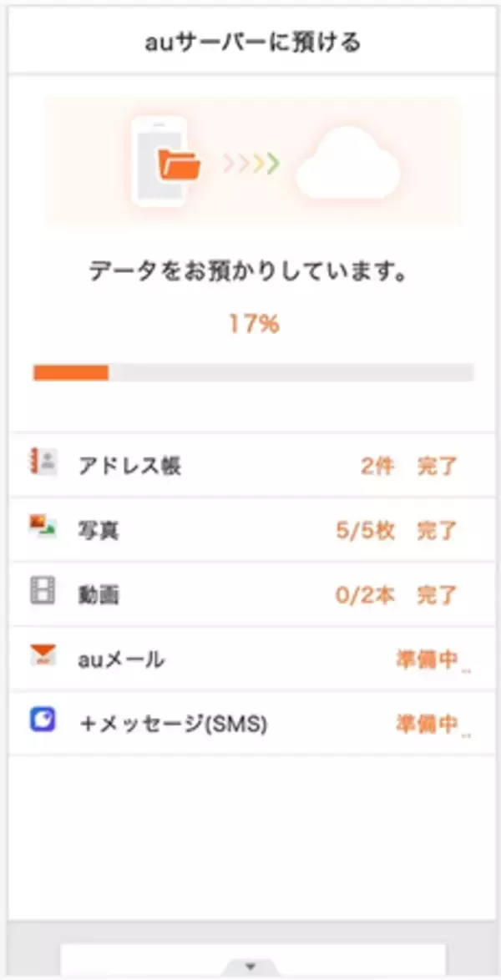
Task: Click the 17% progress percentage text
Action: pos(254,324)
